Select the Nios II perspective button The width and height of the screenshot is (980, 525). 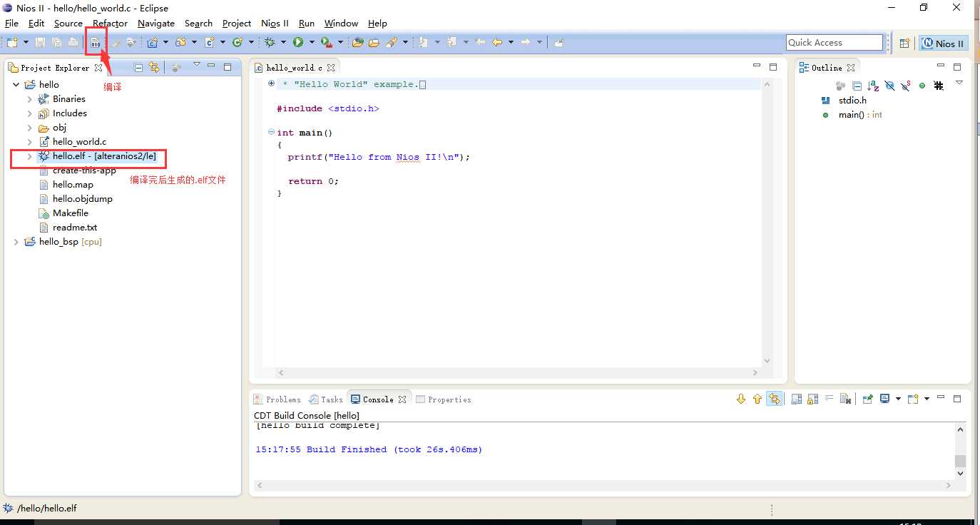click(x=943, y=43)
